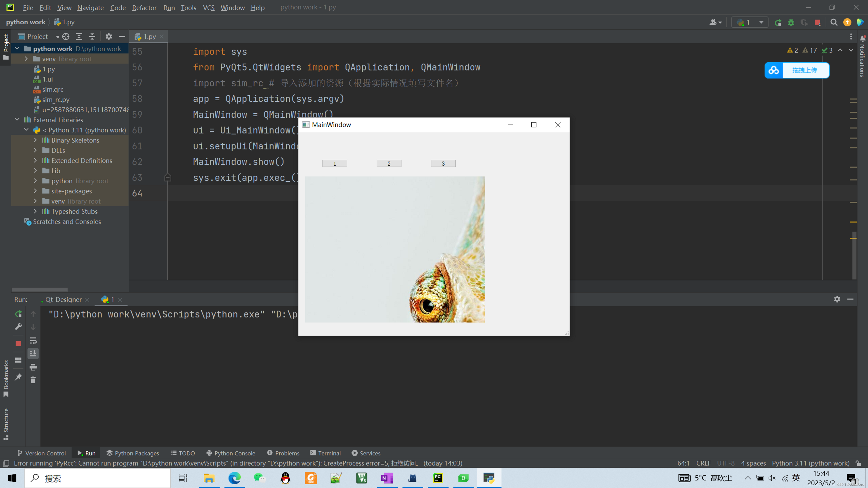
Task: Open the Refactor menu
Action: point(144,7)
